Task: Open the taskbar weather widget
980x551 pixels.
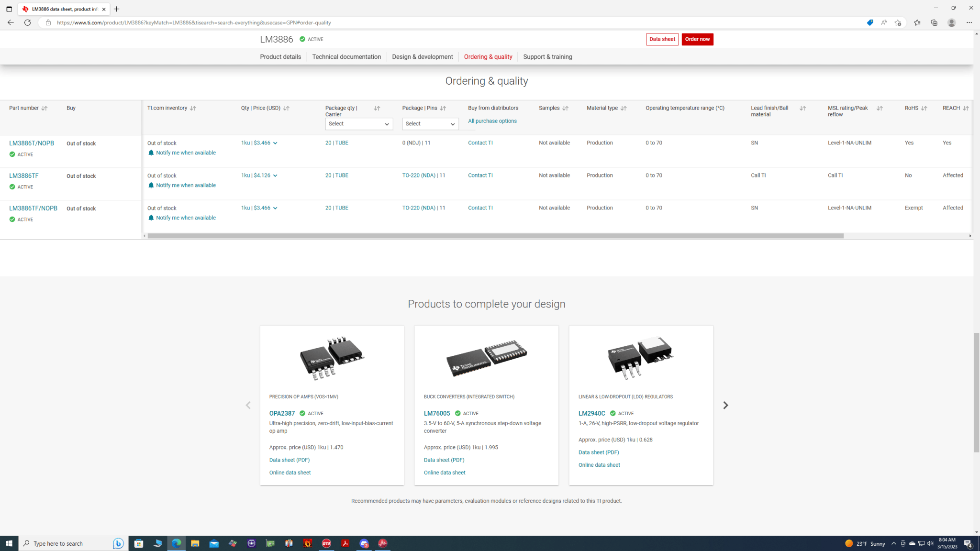Action: [x=865, y=543]
